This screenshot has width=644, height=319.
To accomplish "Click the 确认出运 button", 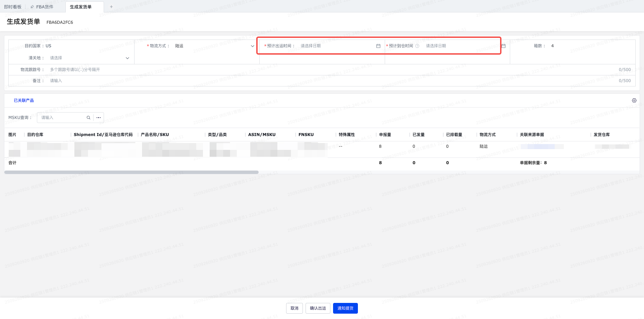I will tap(318, 308).
